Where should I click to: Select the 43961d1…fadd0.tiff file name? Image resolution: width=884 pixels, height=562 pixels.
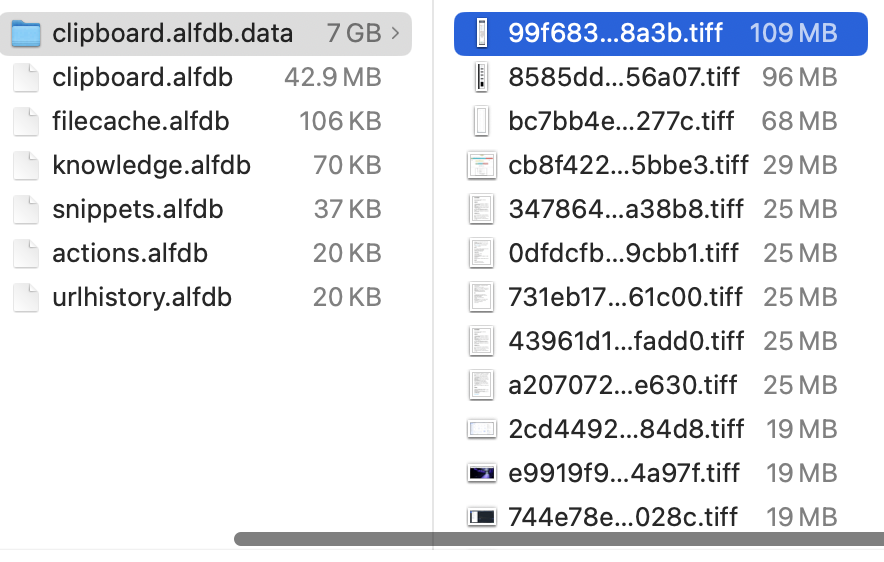626,342
